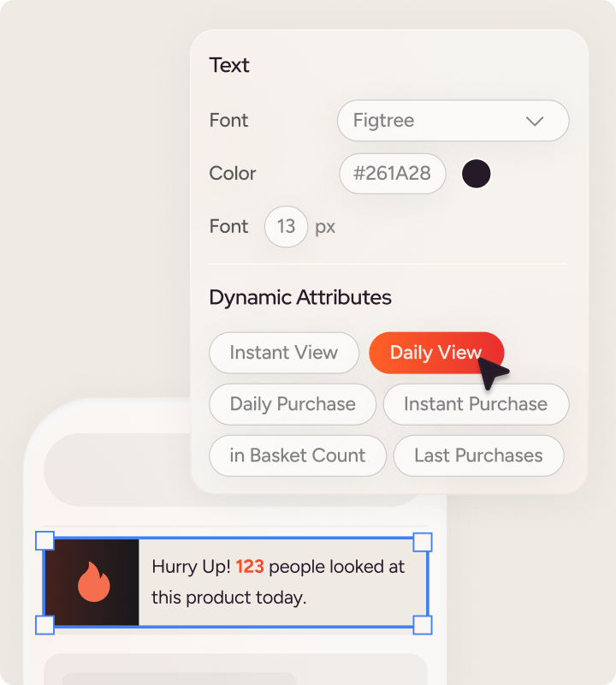This screenshot has width=616, height=685.
Task: Click the #261A28 color hex field
Action: pyautogui.click(x=393, y=174)
